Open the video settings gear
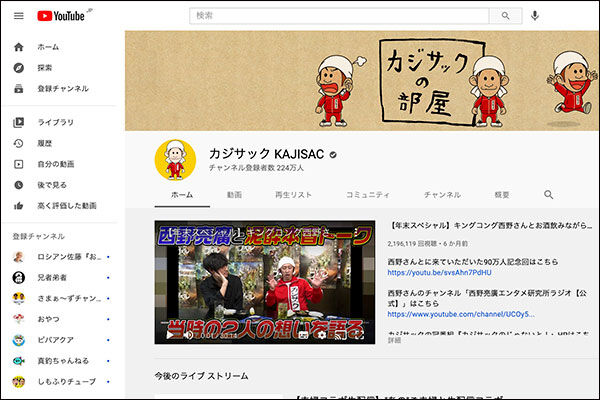 pyautogui.click(x=321, y=335)
